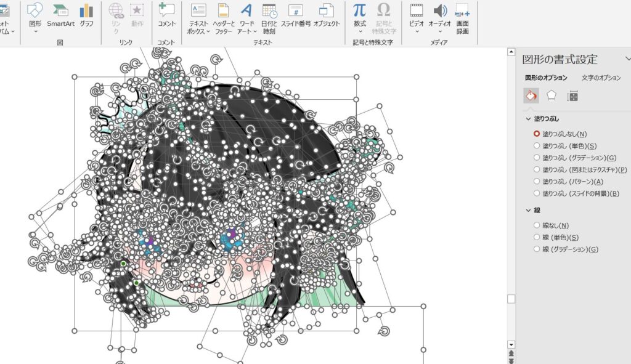
Task: Select 塗りつぶし (単色) radio button
Action: 537,146
